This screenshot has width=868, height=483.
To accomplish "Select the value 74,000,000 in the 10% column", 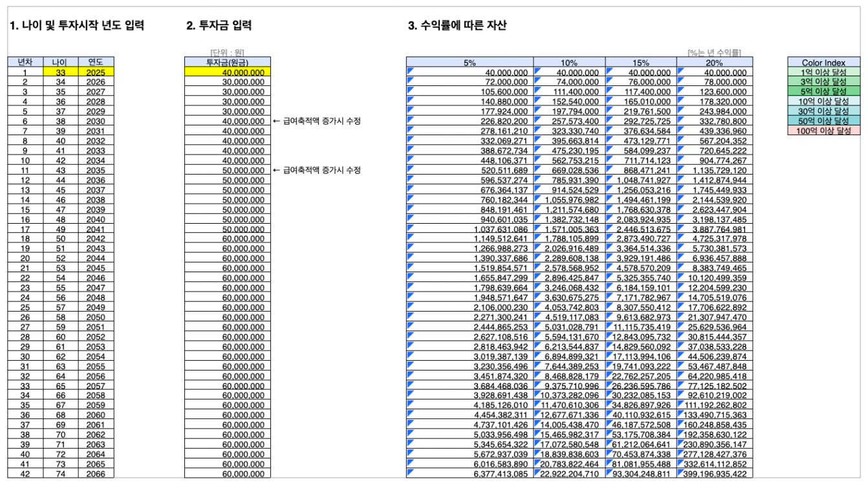I will click(569, 82).
